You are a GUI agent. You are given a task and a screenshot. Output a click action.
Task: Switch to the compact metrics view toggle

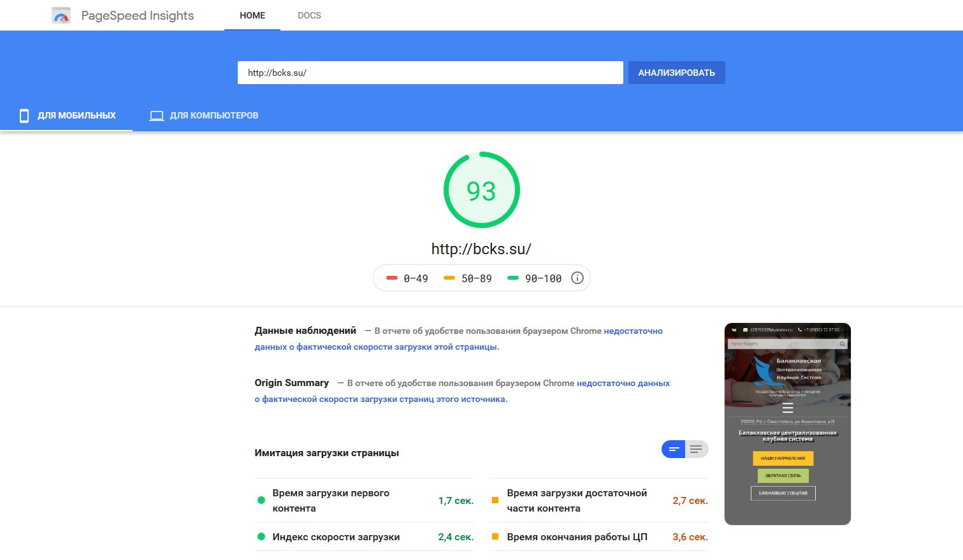(x=674, y=449)
